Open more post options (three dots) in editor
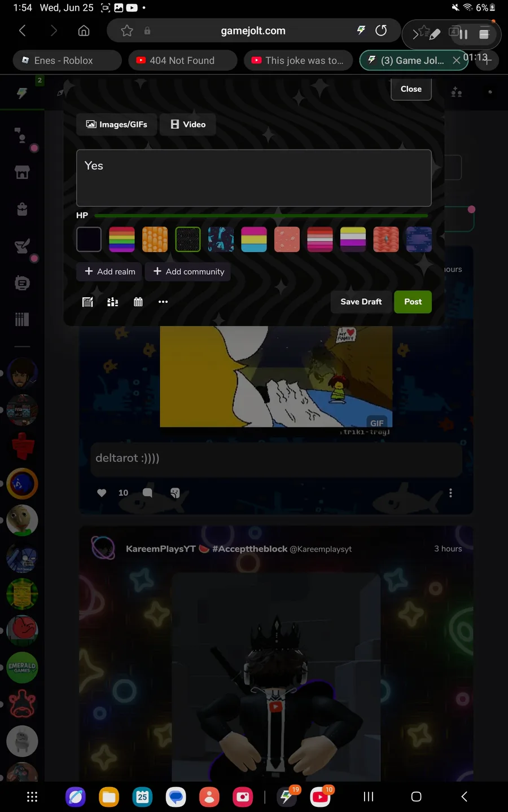The image size is (508, 812). pyautogui.click(x=163, y=302)
